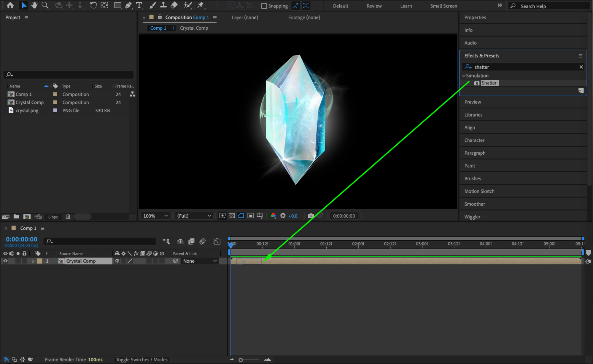Select the Puppet Pin tool

(201, 5)
